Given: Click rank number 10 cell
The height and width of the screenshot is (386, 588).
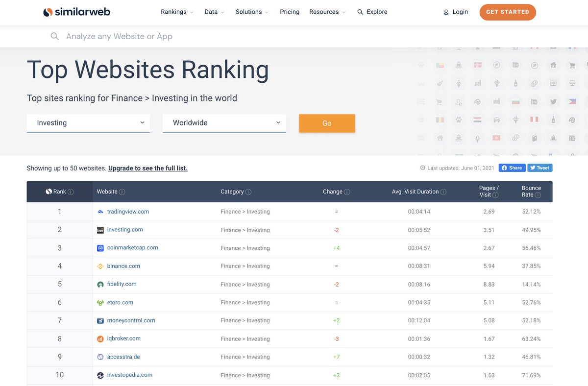Looking at the screenshot, I should 60,375.
